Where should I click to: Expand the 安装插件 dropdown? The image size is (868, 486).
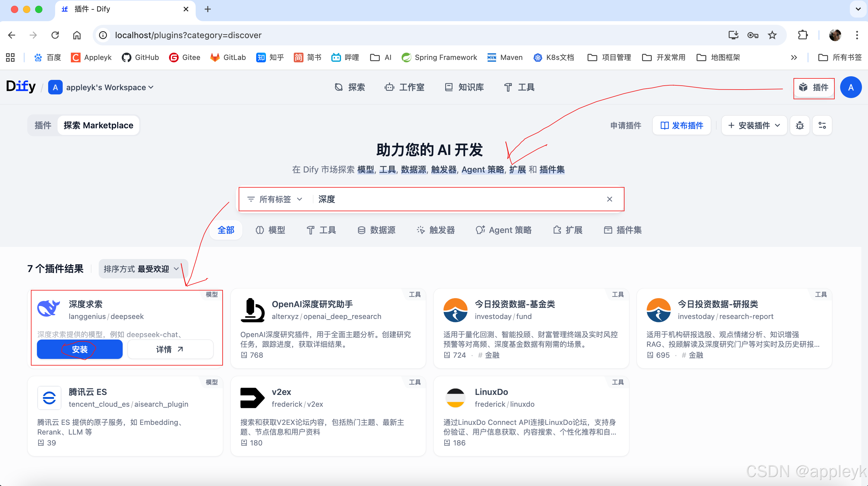[754, 126]
